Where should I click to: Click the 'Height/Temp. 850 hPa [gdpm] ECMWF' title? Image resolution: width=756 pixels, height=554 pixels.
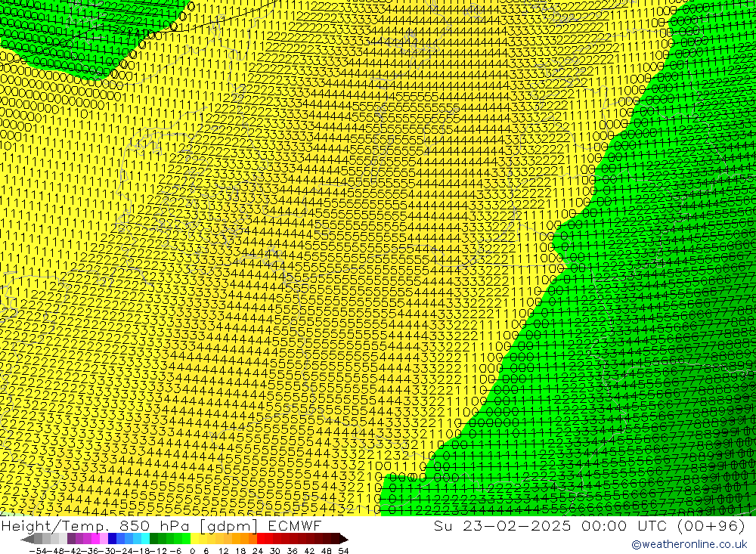coord(161,525)
